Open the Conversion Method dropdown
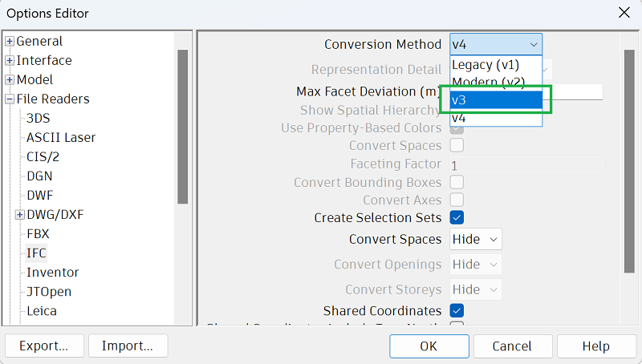Screen dimensions: 642x364 (x=496, y=45)
